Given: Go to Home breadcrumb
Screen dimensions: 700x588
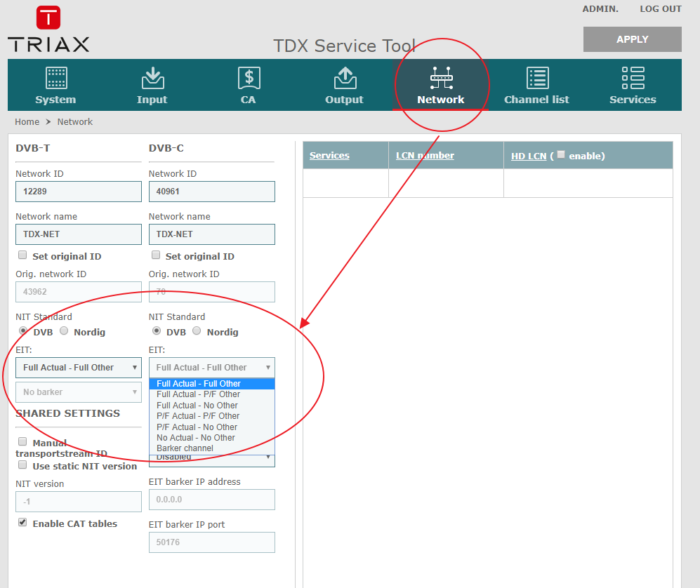Looking at the screenshot, I should pyautogui.click(x=27, y=122).
